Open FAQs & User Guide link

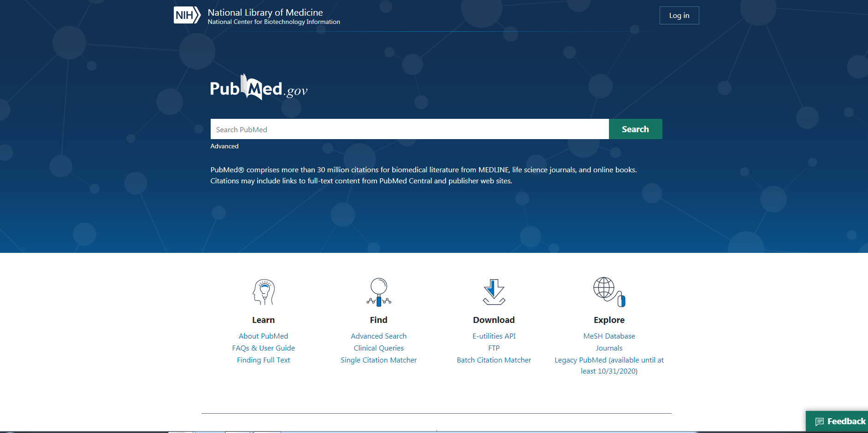point(264,348)
